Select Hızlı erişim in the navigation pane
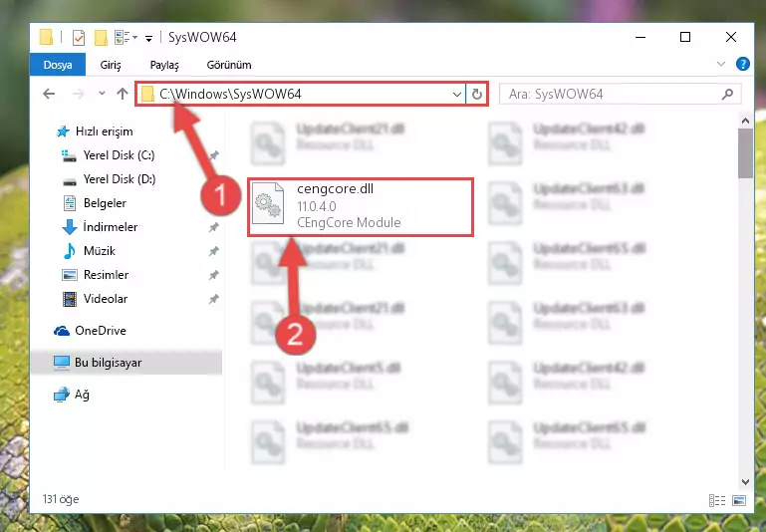This screenshot has height=532, width=766. (x=104, y=132)
